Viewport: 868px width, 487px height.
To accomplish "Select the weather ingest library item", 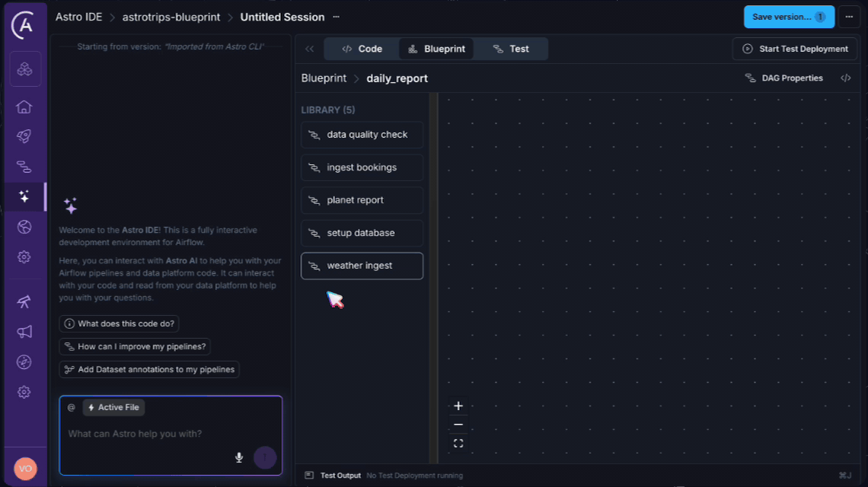I will [x=362, y=266].
